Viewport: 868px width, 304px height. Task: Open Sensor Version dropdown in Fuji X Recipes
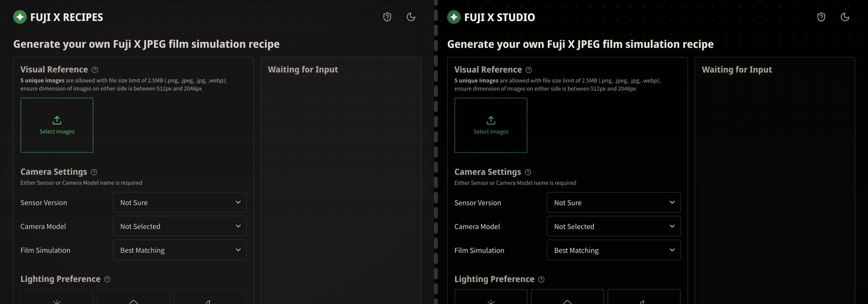point(180,202)
